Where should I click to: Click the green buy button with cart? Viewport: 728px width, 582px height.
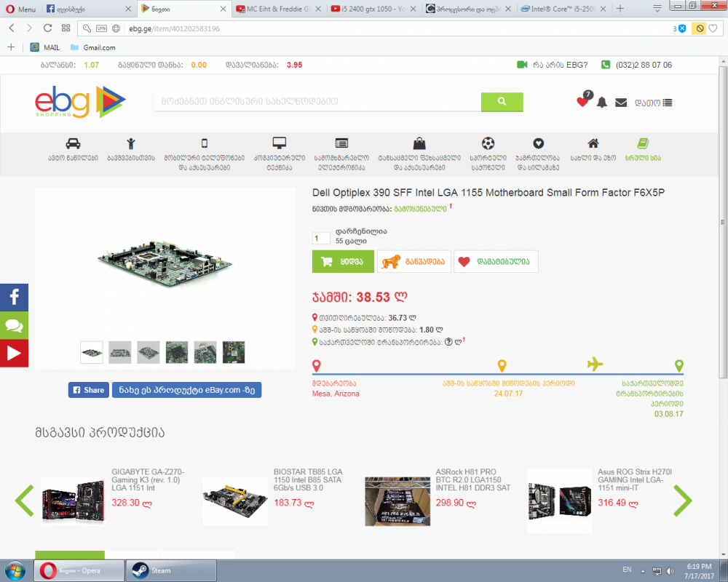click(x=343, y=262)
